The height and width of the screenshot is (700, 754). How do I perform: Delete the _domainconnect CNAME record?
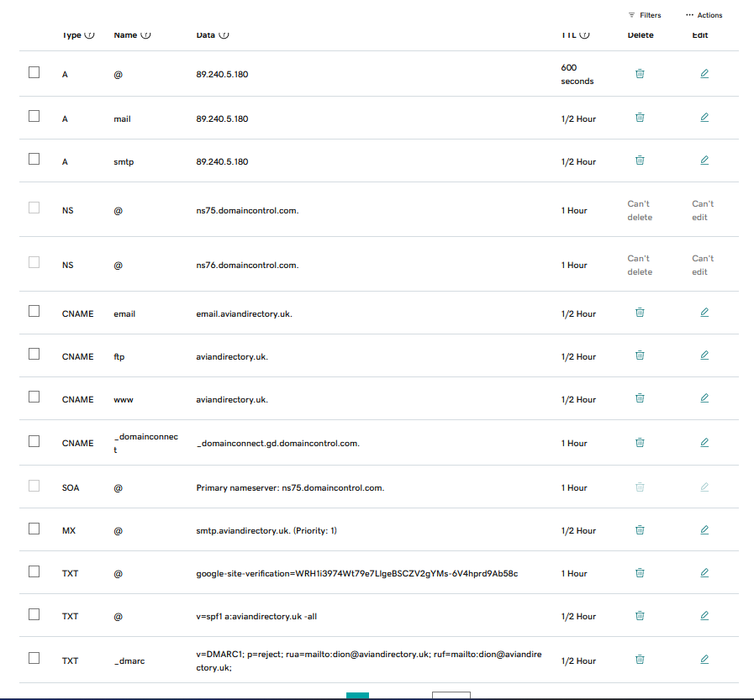click(x=640, y=442)
